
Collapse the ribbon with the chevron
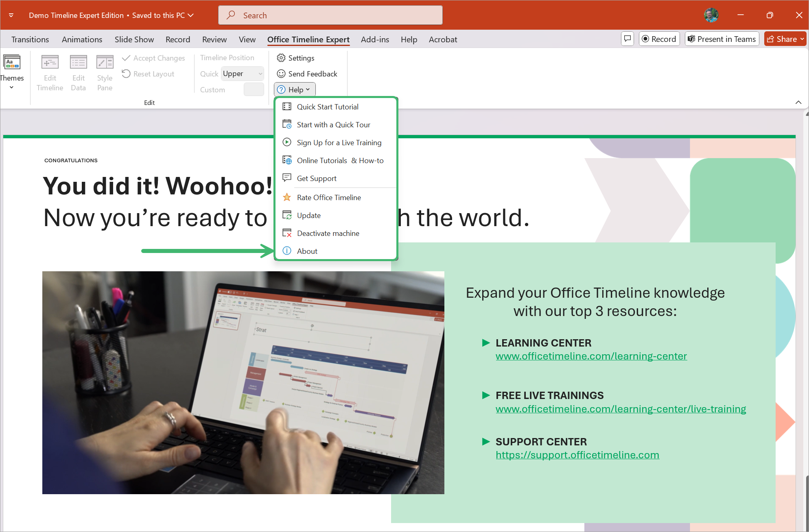tap(798, 102)
